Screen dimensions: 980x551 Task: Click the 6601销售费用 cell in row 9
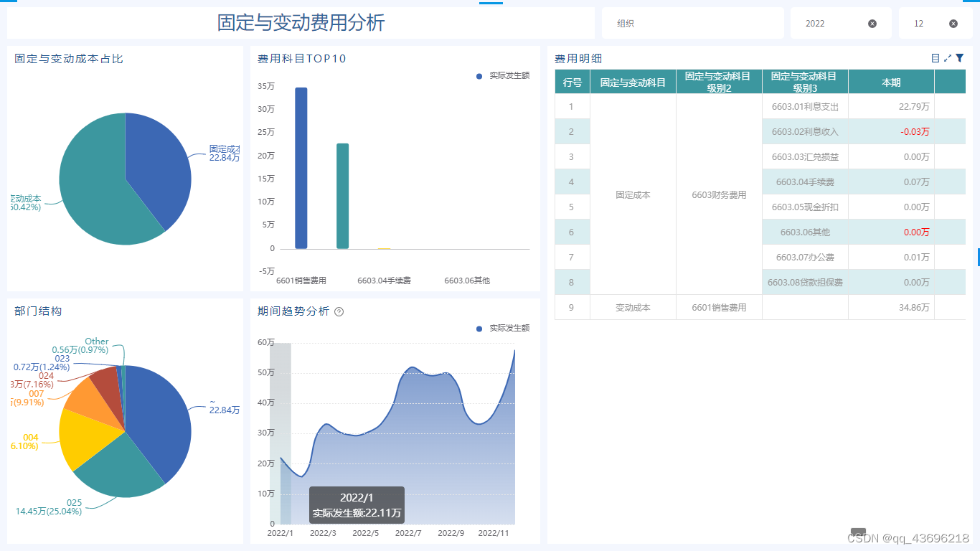click(x=719, y=307)
